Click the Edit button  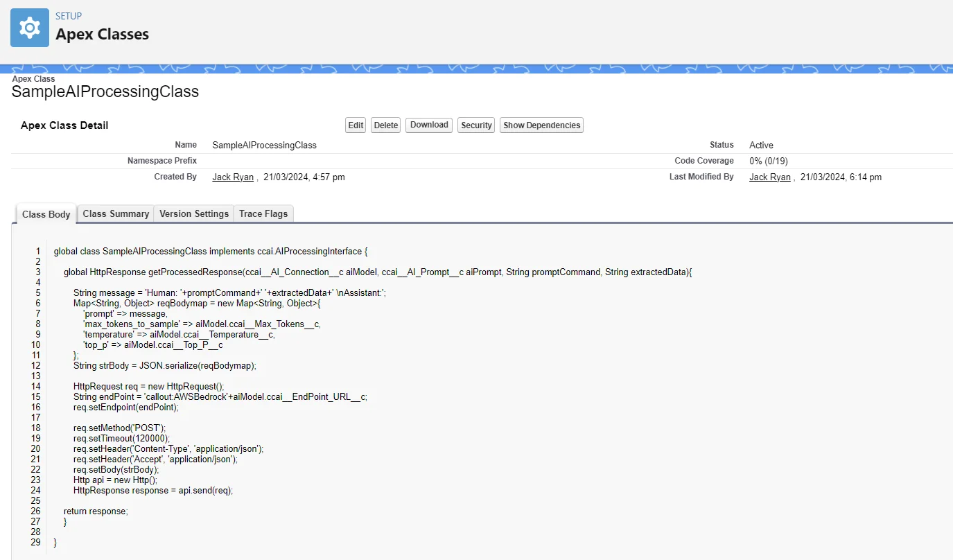(356, 125)
